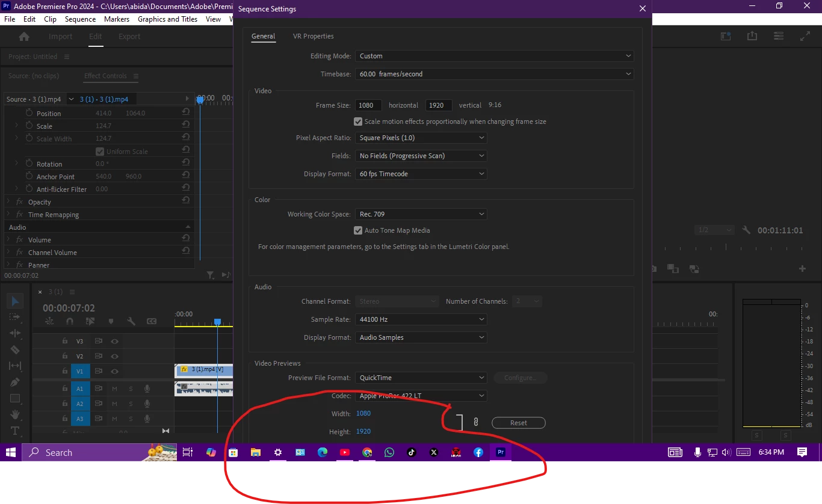Open Quick Export share icon
The image size is (822, 504).
[752, 36]
